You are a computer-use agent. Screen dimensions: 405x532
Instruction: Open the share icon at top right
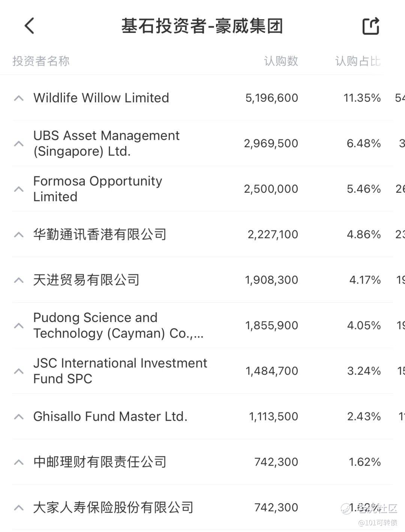tap(371, 26)
